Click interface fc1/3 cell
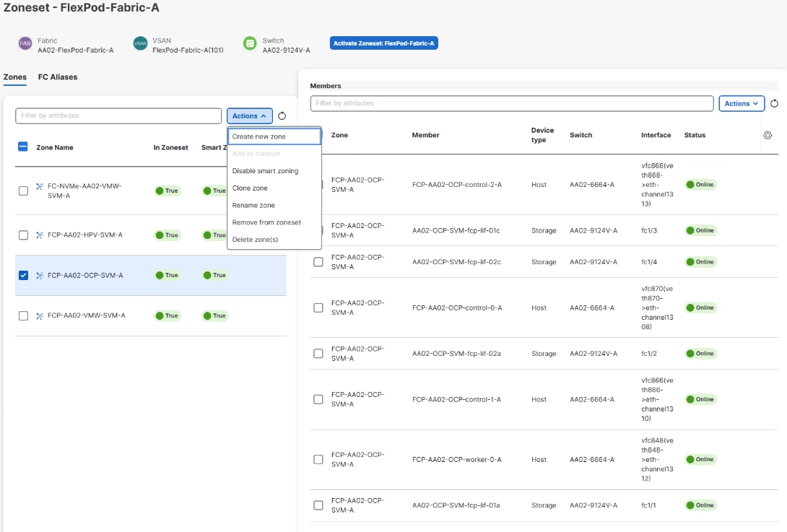787x532 pixels. (649, 230)
